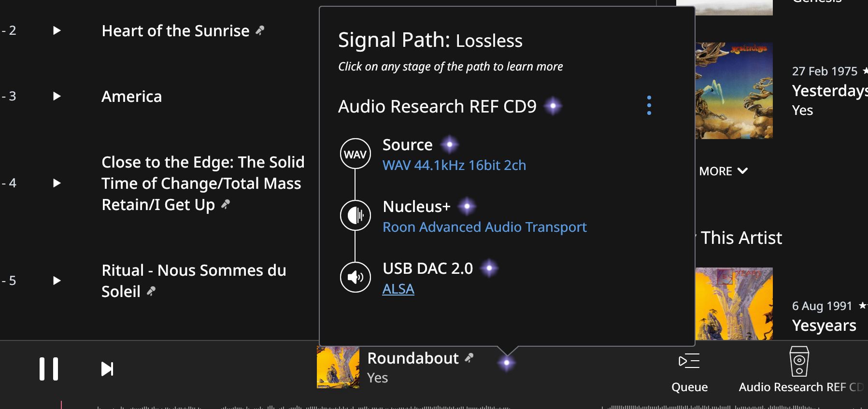The image size is (868, 409).
Task: Open Roundabout now playing album art
Action: click(338, 367)
